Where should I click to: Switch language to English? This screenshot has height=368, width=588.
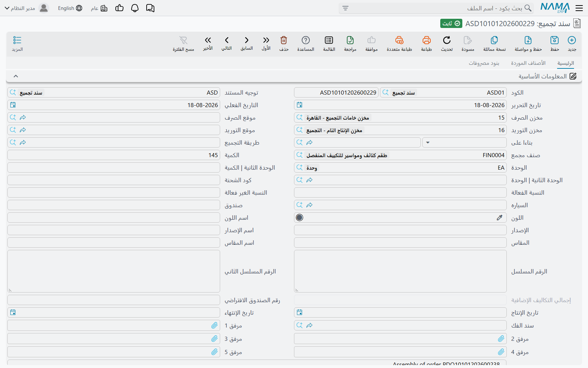pyautogui.click(x=70, y=8)
